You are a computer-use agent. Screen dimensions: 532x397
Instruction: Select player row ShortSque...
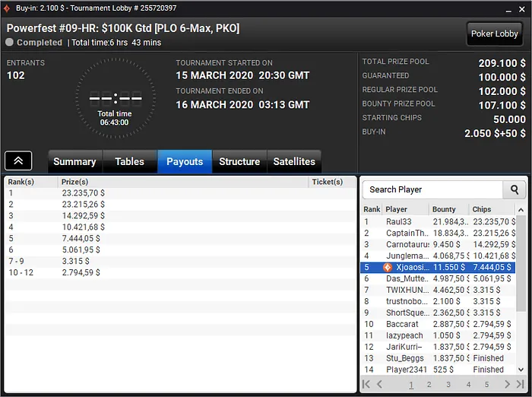[438, 313]
